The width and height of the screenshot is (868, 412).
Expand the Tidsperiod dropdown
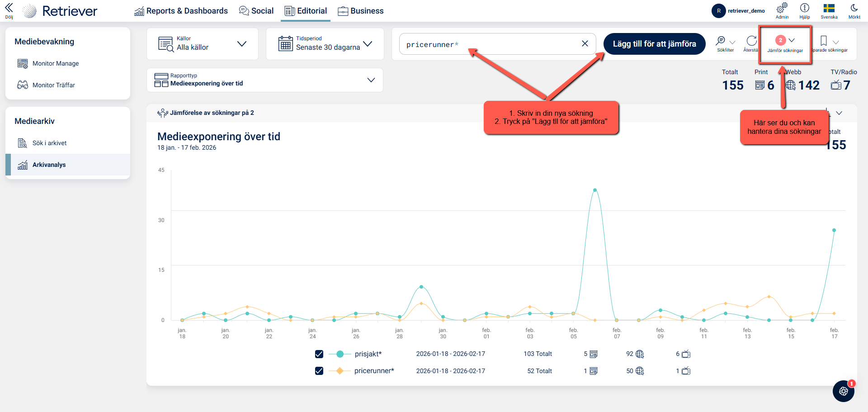click(x=325, y=44)
